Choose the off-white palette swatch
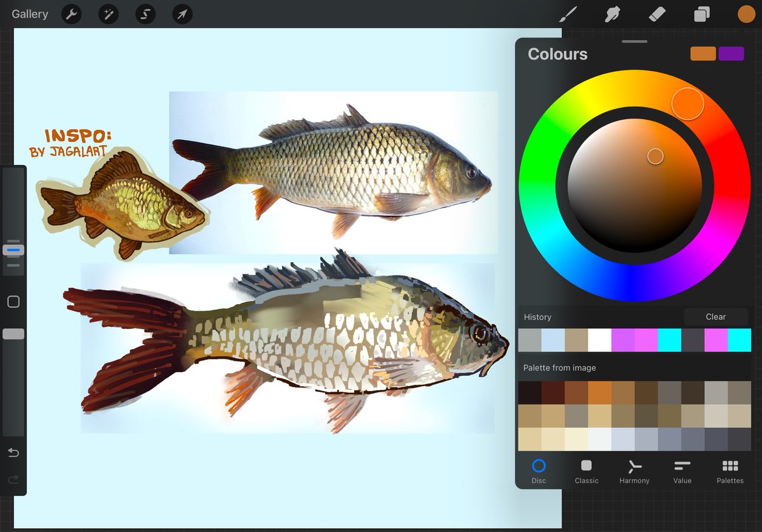The height and width of the screenshot is (532, 762). 599,439
